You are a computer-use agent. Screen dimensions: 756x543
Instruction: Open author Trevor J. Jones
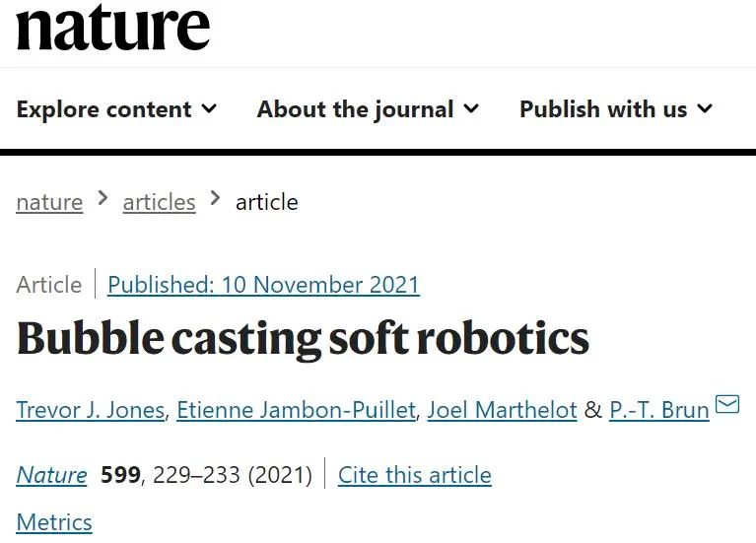[x=91, y=410]
